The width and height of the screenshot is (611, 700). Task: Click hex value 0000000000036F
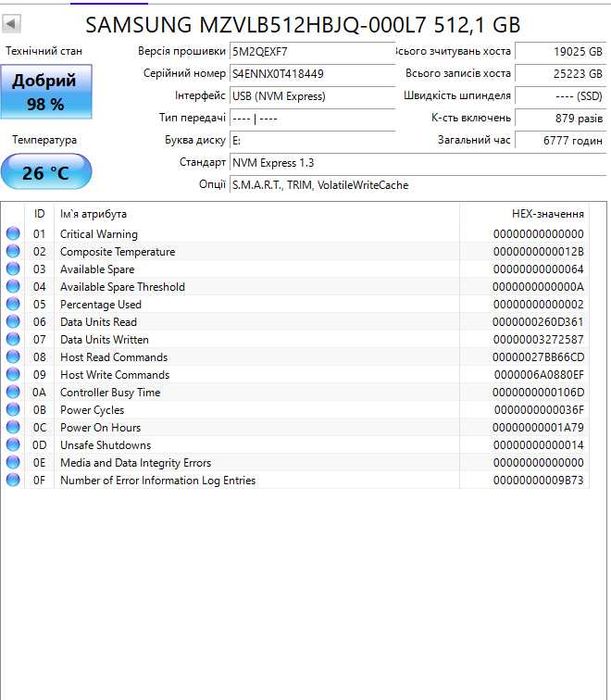point(539,410)
